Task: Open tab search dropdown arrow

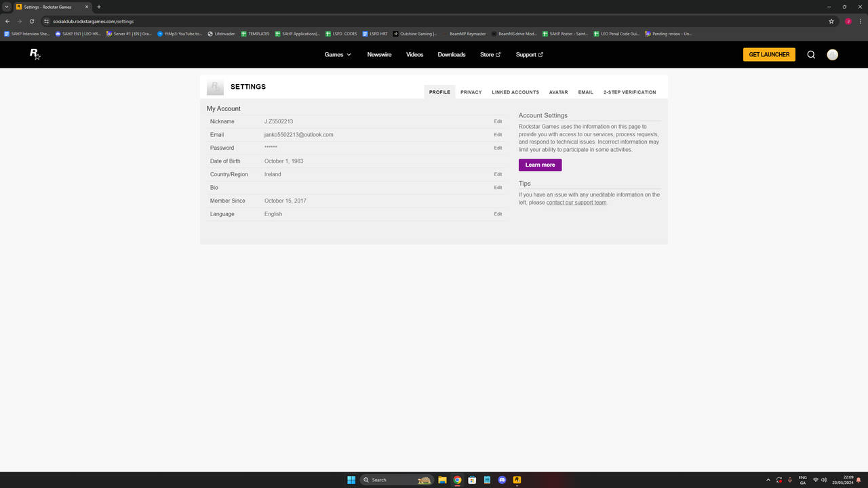Action: click(x=6, y=7)
